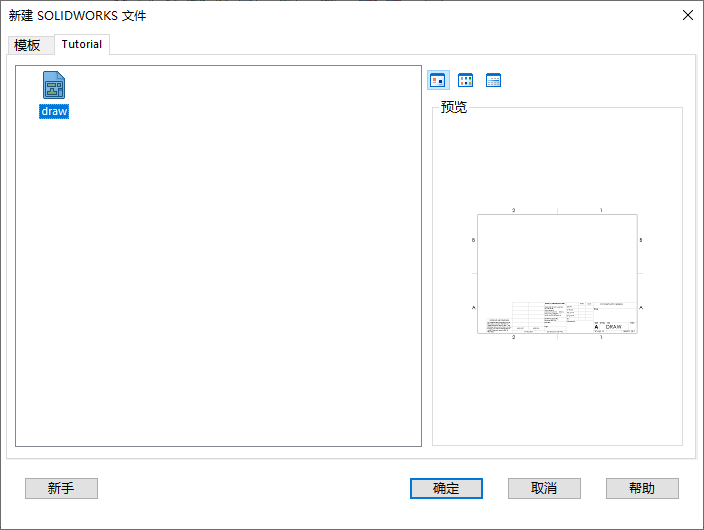The height and width of the screenshot is (530, 704).
Task: Click the draw template label
Action: (54, 111)
